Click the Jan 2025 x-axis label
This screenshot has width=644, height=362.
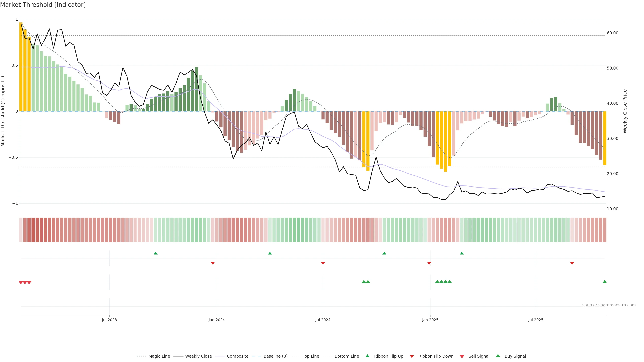coord(430,320)
